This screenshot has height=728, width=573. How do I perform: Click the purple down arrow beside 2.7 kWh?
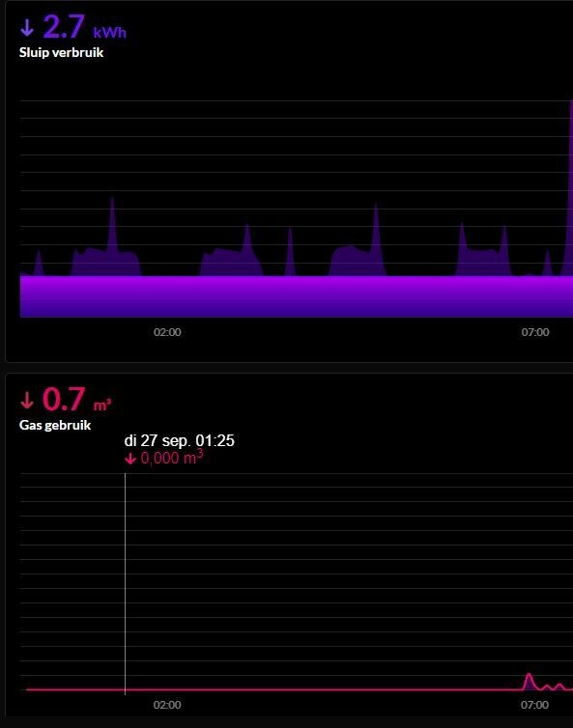(x=27, y=28)
